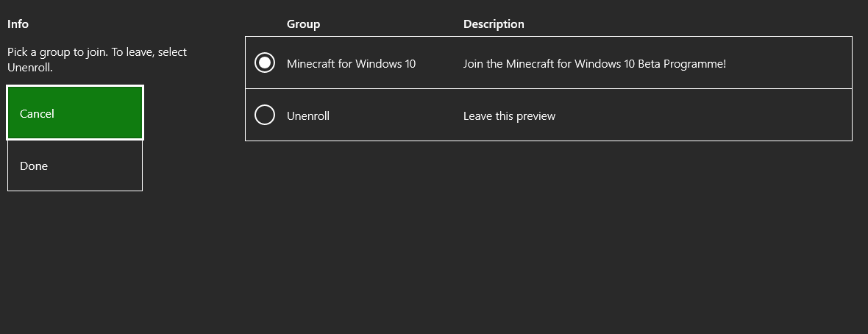
Task: Click the Done label text
Action: coord(34,166)
